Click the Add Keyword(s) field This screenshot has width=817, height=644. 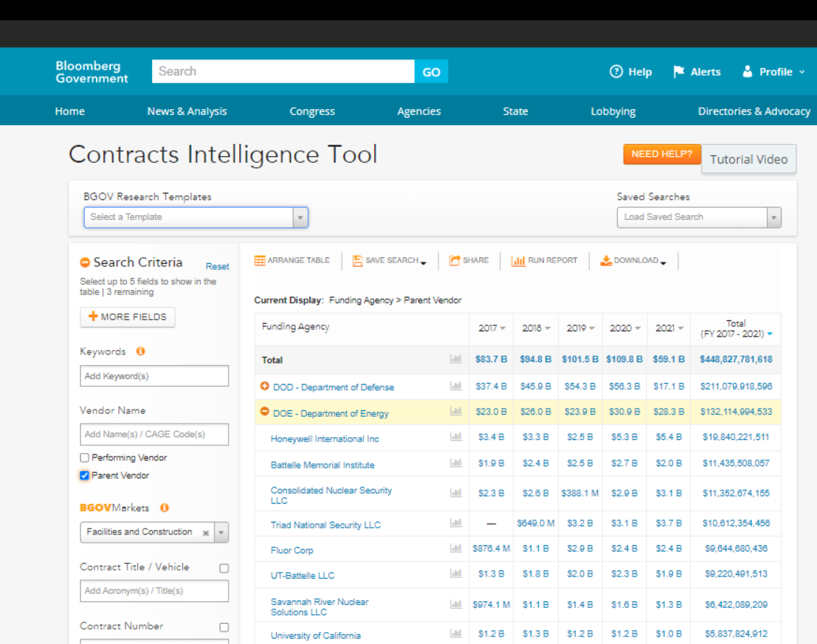(x=154, y=376)
